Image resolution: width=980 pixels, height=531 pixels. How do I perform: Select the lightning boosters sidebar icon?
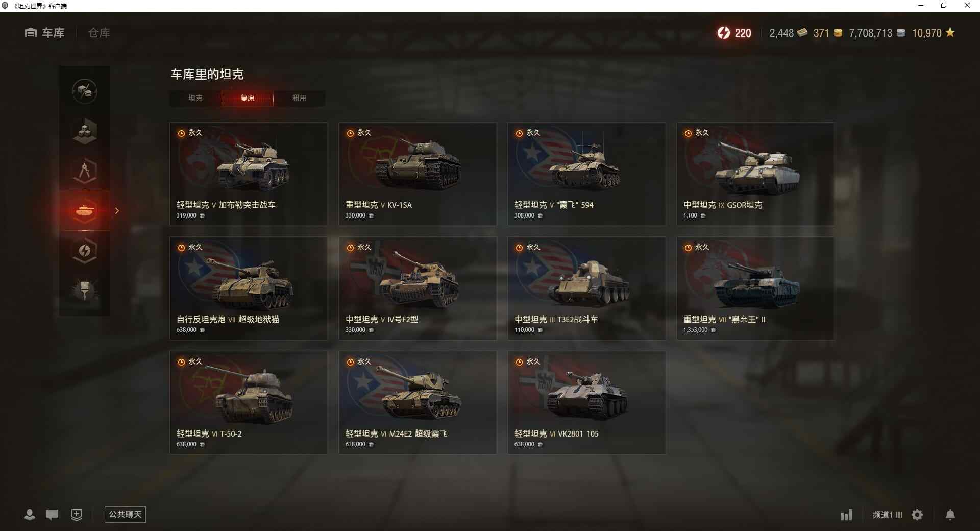tap(85, 251)
